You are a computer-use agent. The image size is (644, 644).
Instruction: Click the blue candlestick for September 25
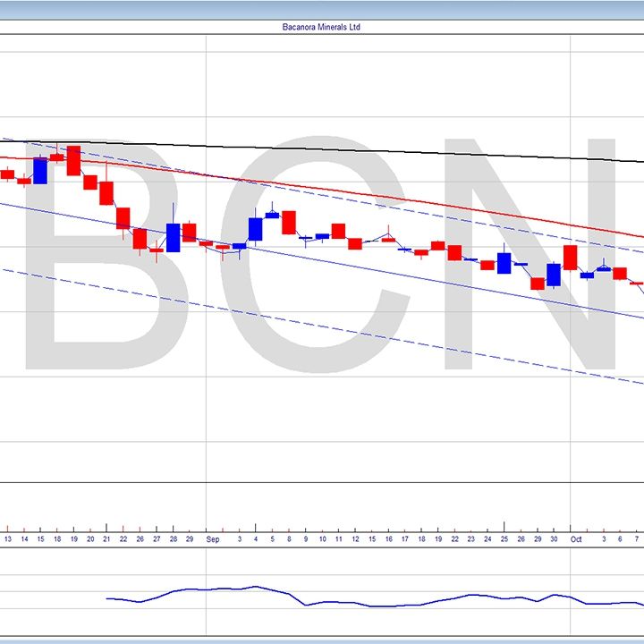[x=504, y=263]
